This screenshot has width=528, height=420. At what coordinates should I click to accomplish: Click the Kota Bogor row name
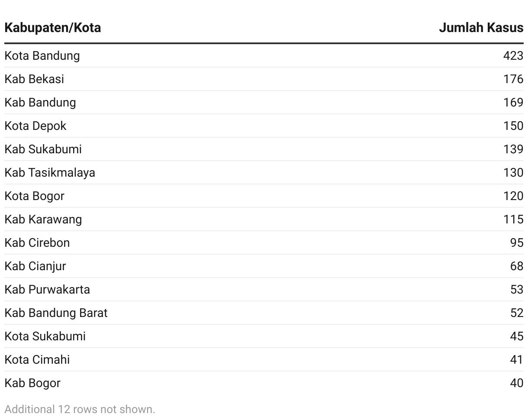click(x=35, y=196)
